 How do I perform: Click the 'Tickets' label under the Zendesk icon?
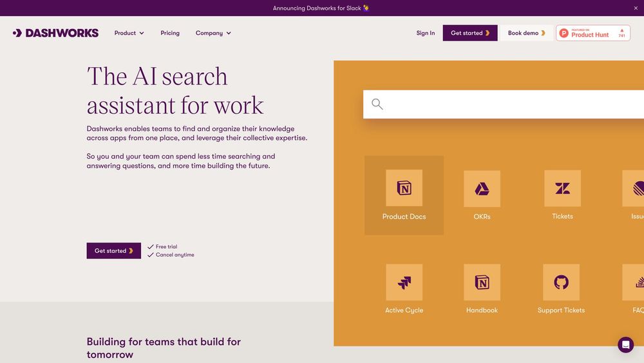click(562, 216)
